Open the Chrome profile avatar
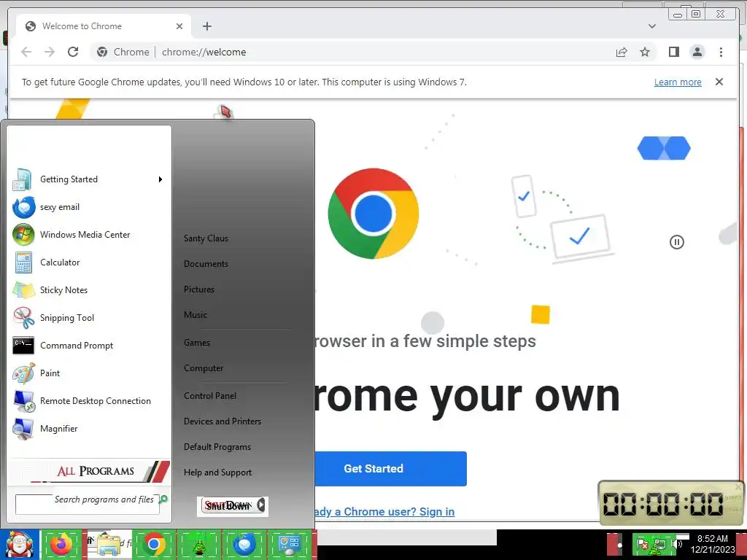Image resolution: width=747 pixels, height=560 pixels. click(697, 52)
